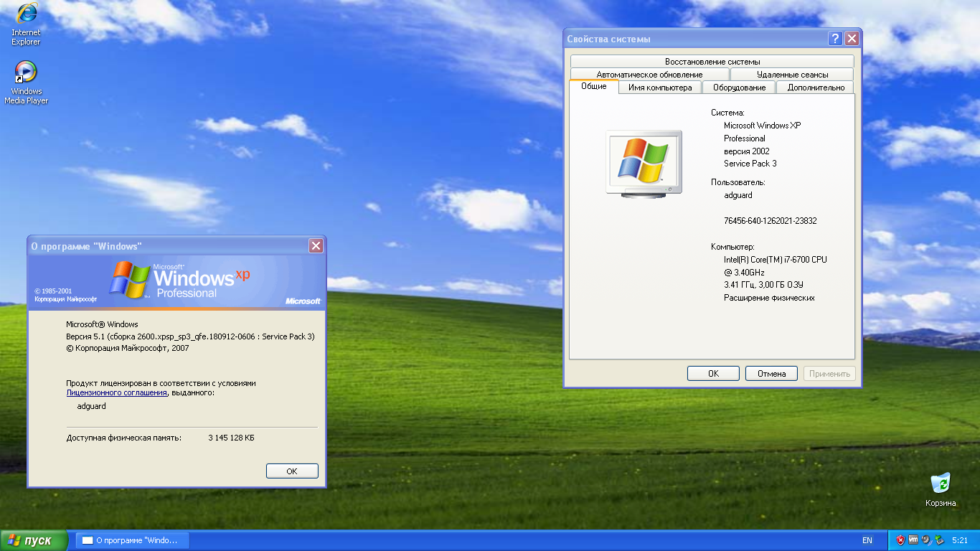
Task: Click user name adguard in Свойства системы
Action: (738, 195)
